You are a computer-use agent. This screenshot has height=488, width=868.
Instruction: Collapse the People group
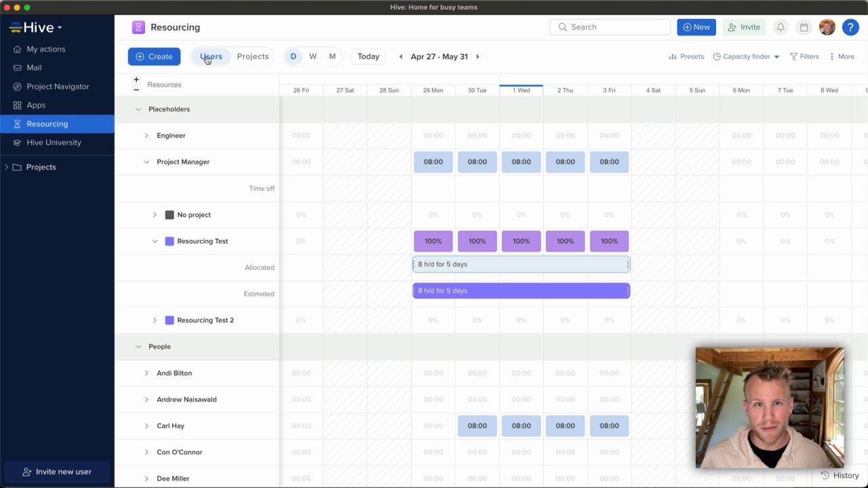(138, 346)
